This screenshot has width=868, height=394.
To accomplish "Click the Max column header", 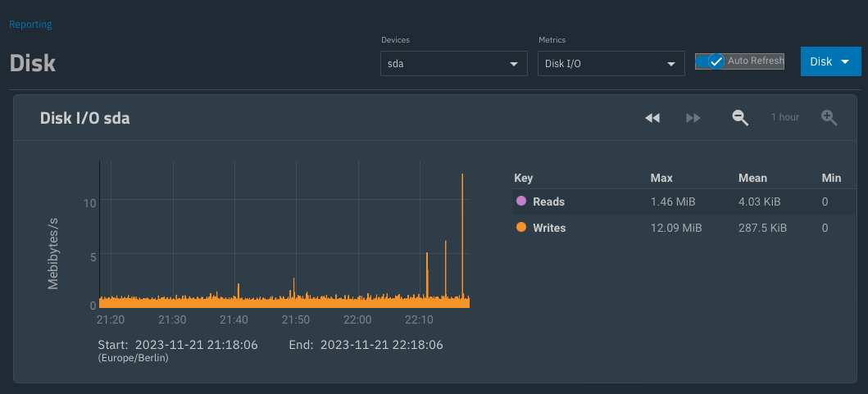I will coord(661,179).
